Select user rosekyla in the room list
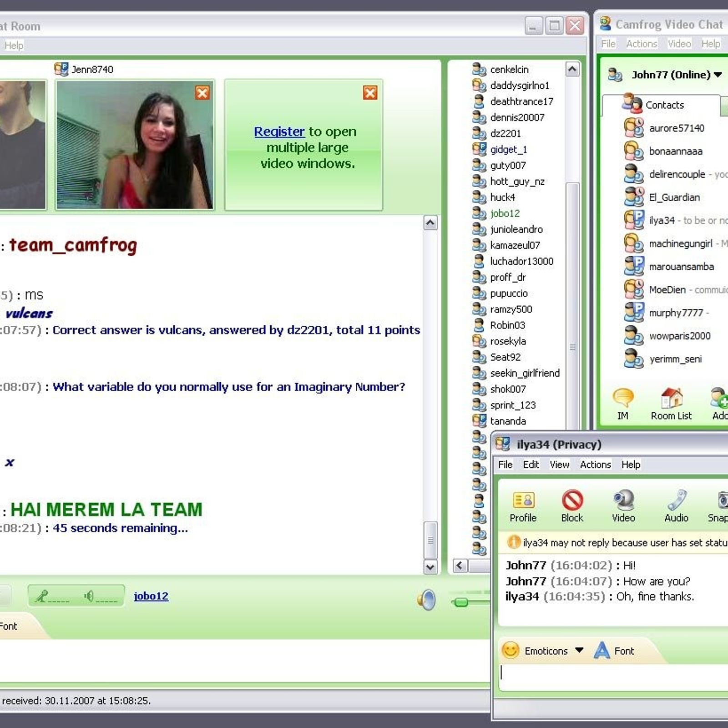Viewport: 728px width, 728px height. [x=499, y=341]
